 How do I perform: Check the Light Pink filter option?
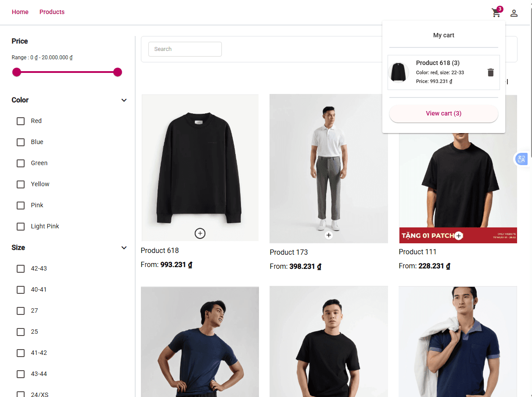[20, 226]
